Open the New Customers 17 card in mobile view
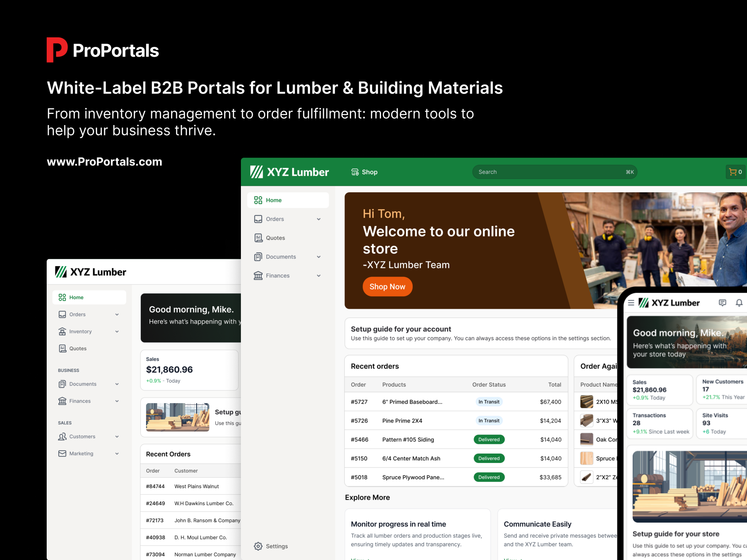The height and width of the screenshot is (560, 747). point(722,390)
